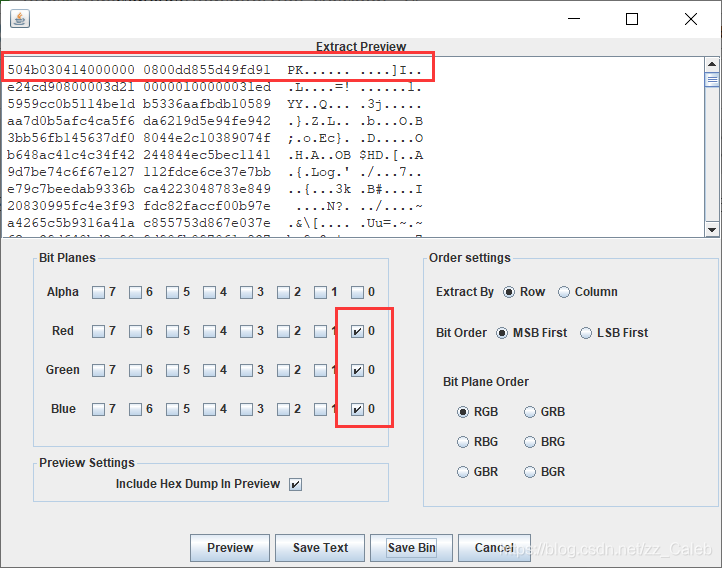Click hex line starting 3bb56fb145637df0
The image size is (722, 568).
[215, 138]
